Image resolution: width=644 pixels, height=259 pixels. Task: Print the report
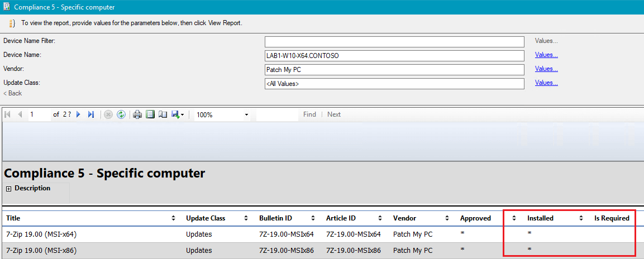coord(137,114)
